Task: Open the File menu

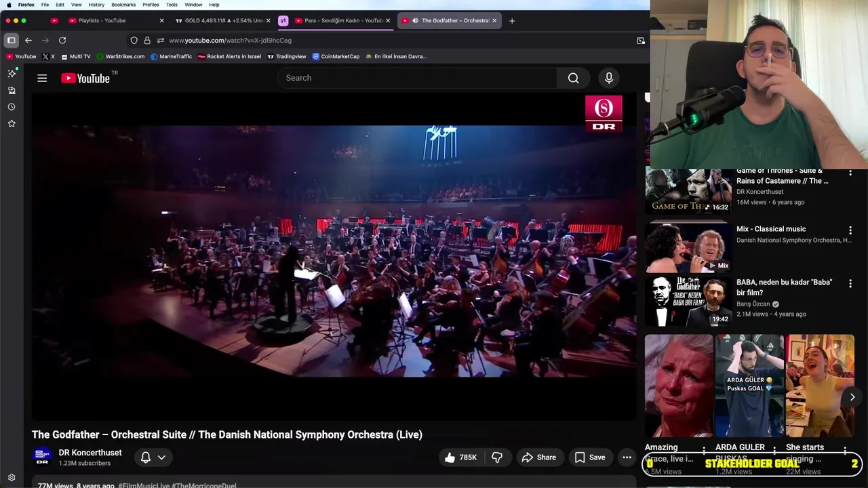Action: [x=45, y=5]
